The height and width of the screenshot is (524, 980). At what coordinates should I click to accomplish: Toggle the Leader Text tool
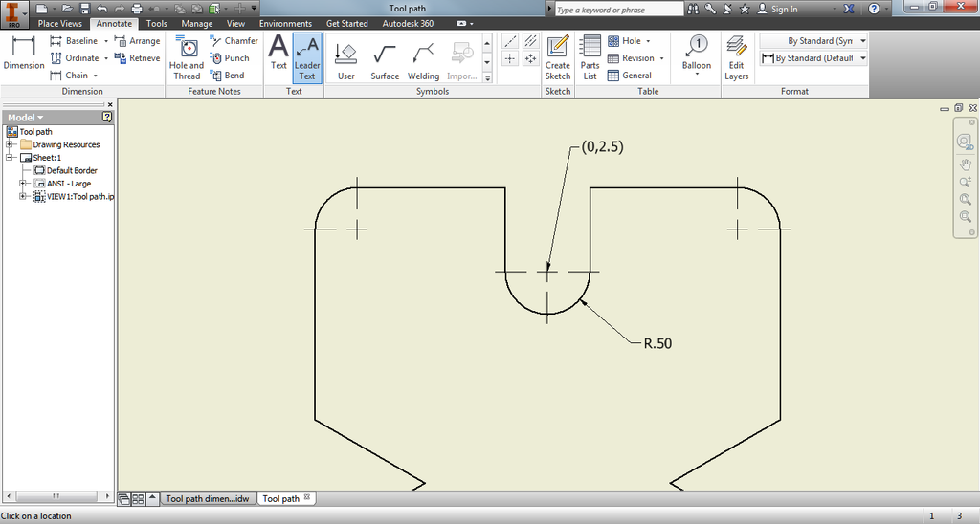307,58
